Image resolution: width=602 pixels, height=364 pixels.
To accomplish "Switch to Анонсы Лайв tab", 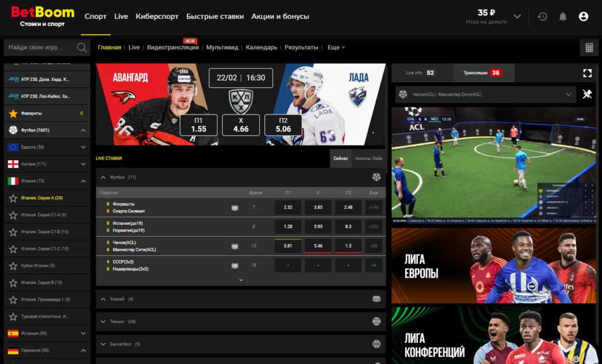I will pos(369,159).
